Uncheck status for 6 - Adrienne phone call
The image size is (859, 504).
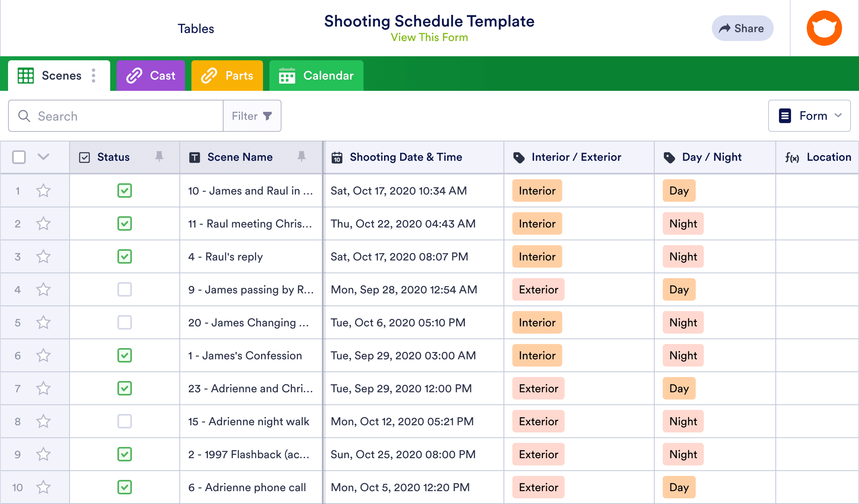coord(125,487)
